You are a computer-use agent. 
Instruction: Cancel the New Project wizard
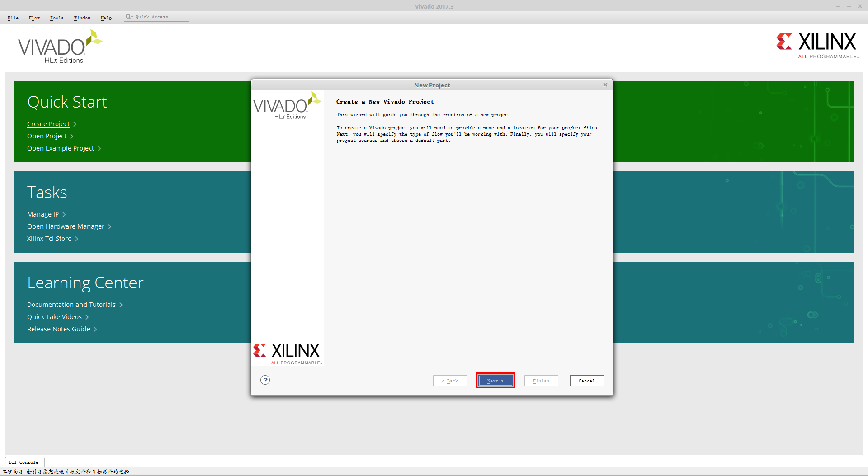587,381
